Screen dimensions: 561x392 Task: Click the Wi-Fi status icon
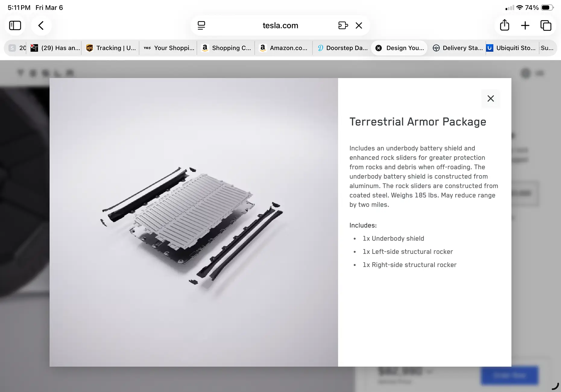coord(519,8)
